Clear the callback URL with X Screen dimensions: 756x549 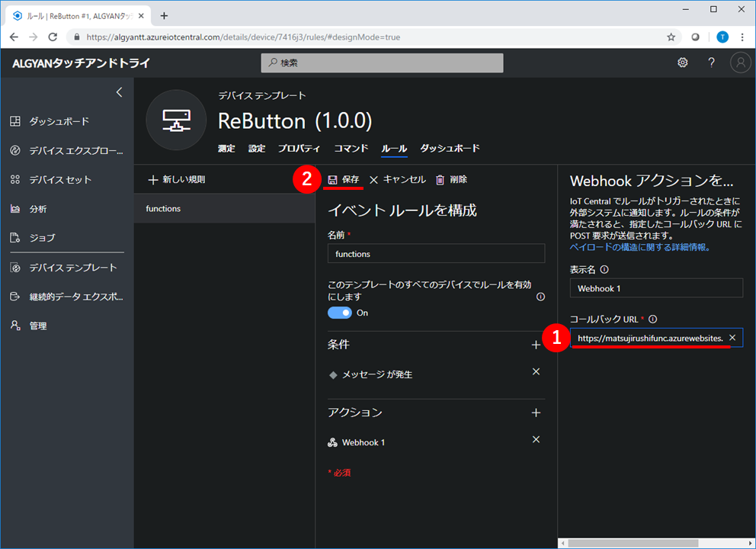(x=732, y=338)
